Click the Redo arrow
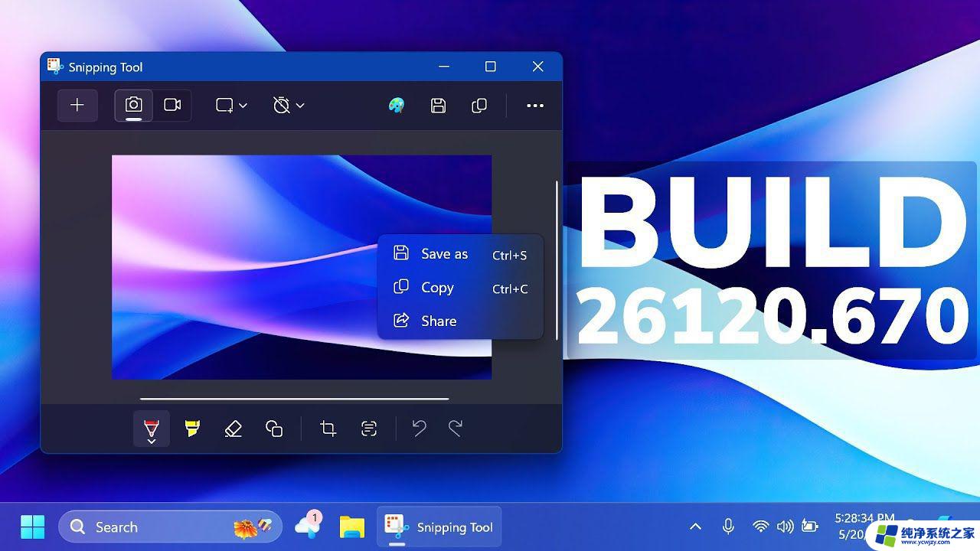 pos(456,429)
